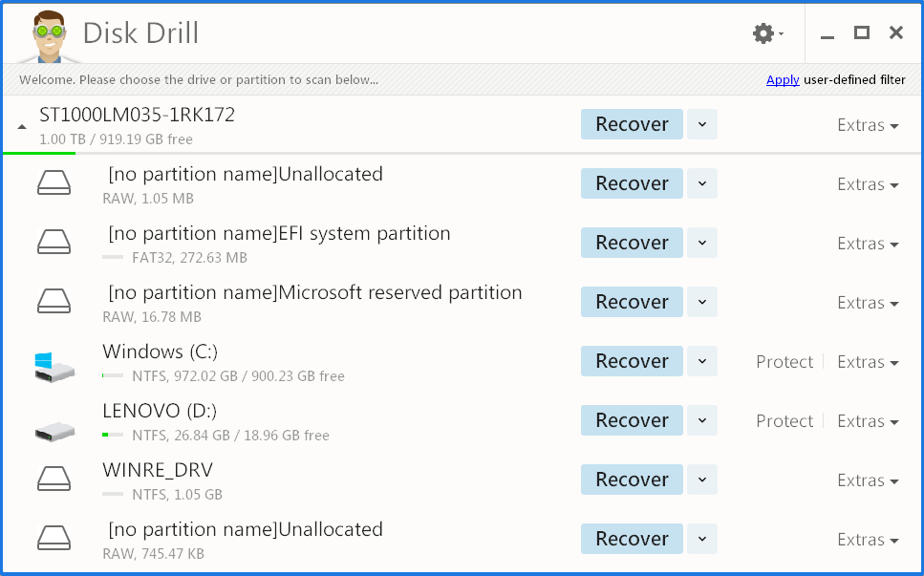The height and width of the screenshot is (576, 924).
Task: Click the Windows (C:) drive icon
Action: click(x=54, y=364)
